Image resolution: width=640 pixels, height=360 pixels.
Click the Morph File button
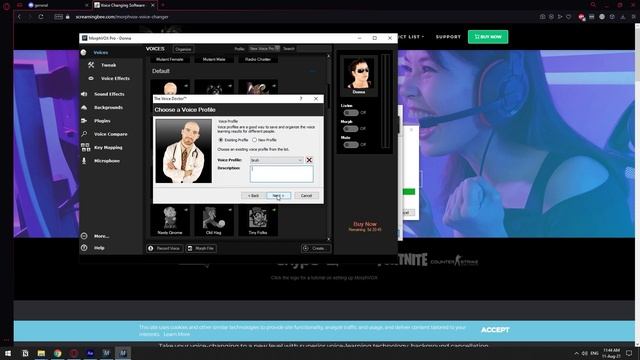click(x=201, y=248)
